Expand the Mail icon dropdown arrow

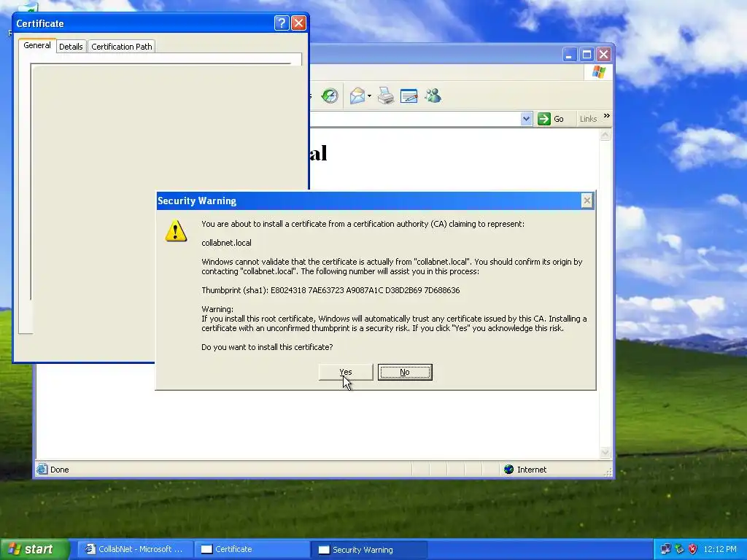click(x=369, y=96)
